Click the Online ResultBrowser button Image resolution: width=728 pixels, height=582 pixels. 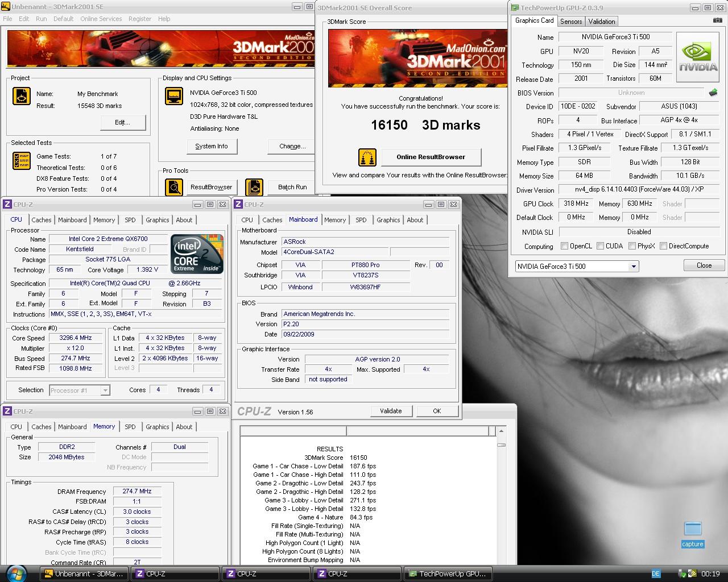click(x=431, y=157)
